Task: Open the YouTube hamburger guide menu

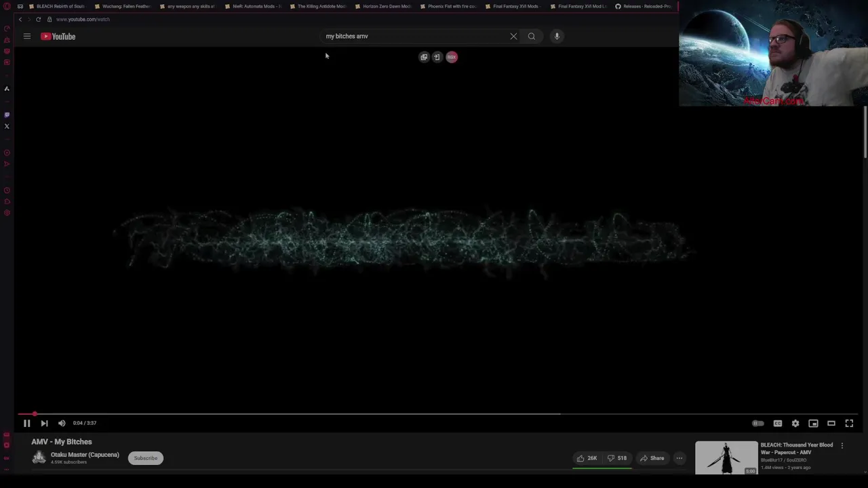Action: click(x=27, y=37)
